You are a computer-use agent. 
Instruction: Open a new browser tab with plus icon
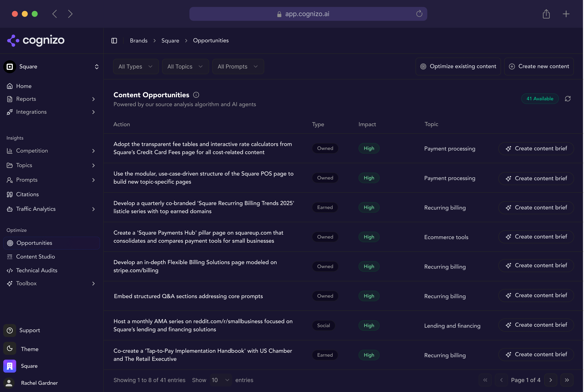coord(566,14)
